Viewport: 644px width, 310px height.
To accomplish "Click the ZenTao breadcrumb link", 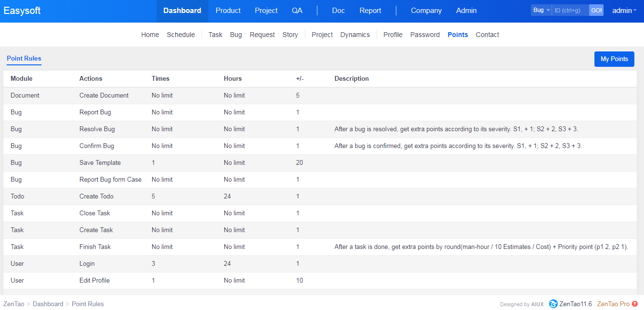I will point(13,304).
